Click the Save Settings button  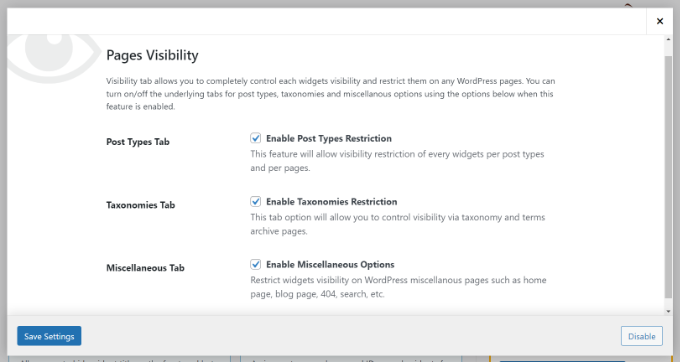tap(49, 336)
